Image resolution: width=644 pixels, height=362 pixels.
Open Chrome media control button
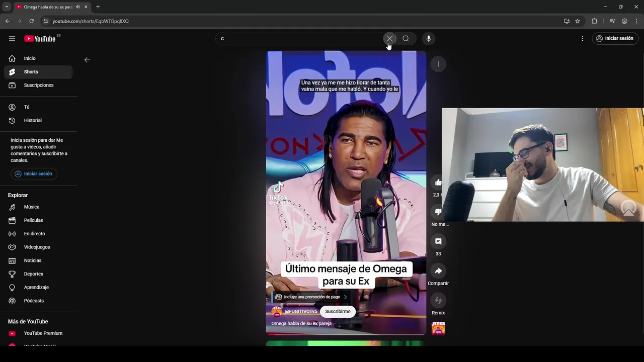[612, 21]
